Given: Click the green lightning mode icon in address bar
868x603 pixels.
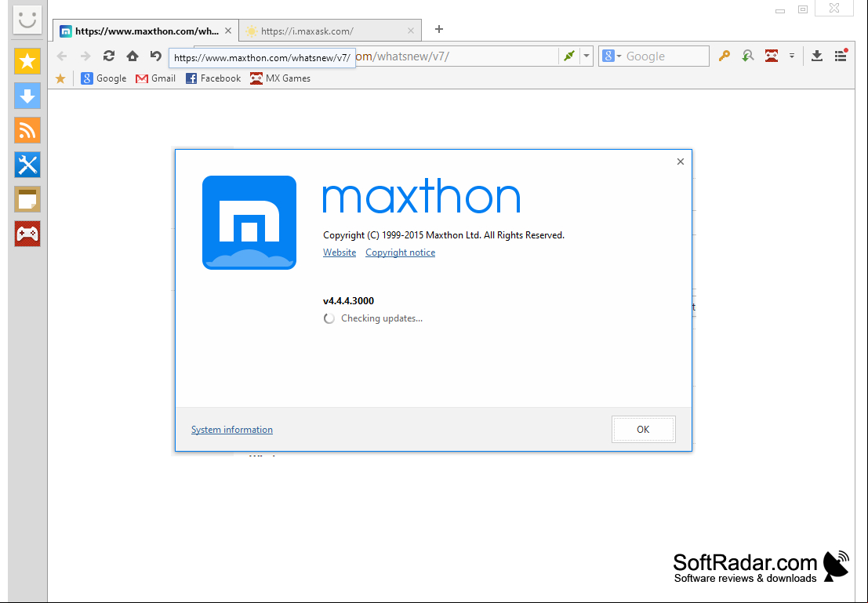Looking at the screenshot, I should pyautogui.click(x=569, y=56).
